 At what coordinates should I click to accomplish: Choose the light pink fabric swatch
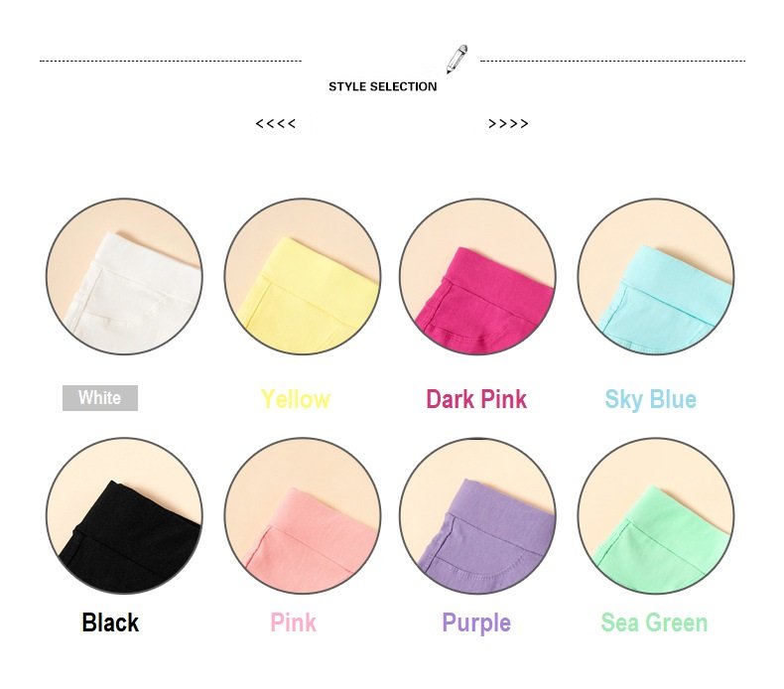tap(303, 516)
